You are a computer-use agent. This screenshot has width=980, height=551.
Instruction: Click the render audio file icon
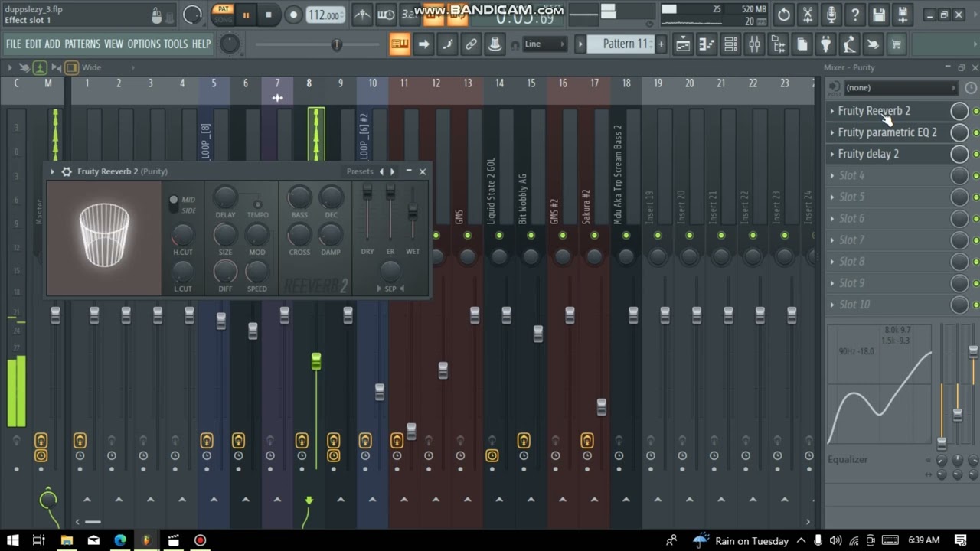[x=903, y=15]
